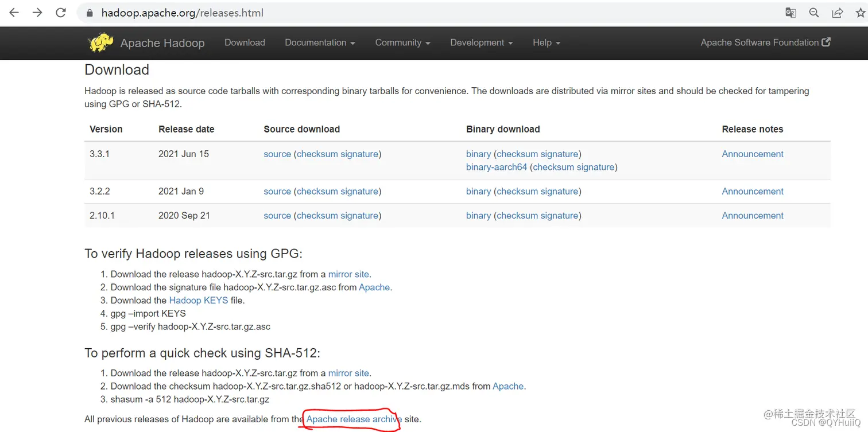
Task: Download source for version 2.10.1
Action: [277, 215]
